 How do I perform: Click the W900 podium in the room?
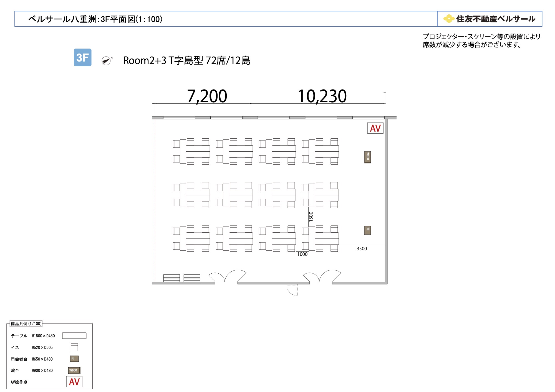[x=367, y=157]
